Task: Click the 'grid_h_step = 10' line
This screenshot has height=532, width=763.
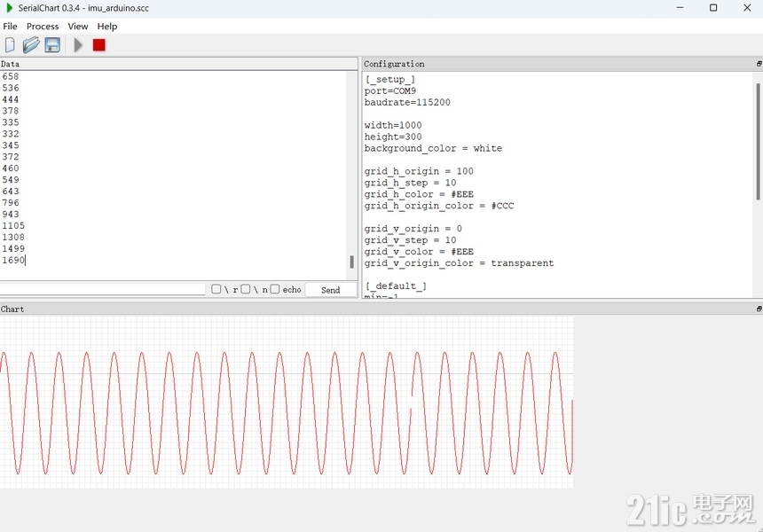Action: pyautogui.click(x=410, y=183)
